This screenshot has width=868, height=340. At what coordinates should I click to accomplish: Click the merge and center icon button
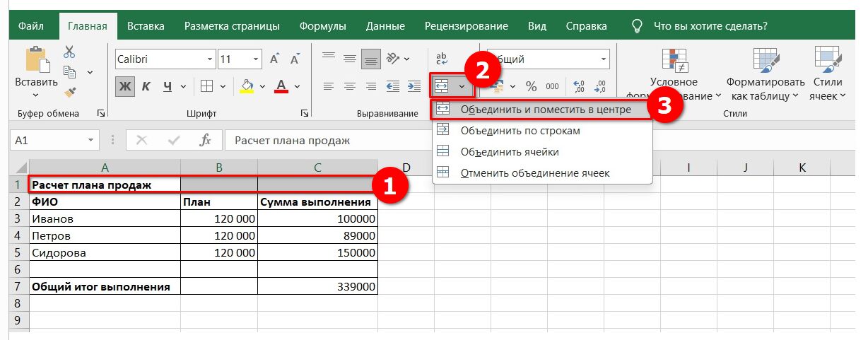coord(441,86)
